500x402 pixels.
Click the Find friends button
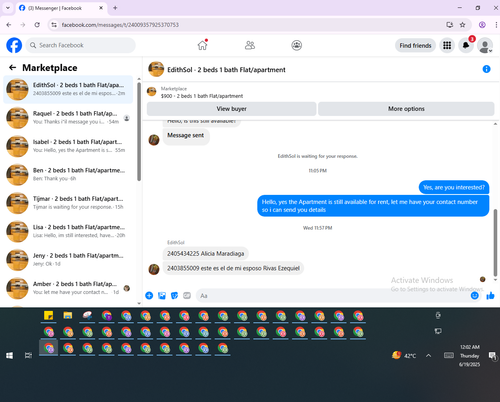coord(415,45)
